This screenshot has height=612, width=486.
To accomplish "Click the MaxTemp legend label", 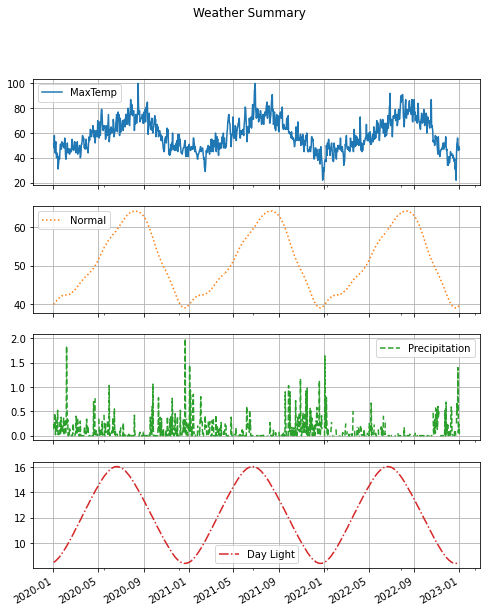I will point(93,92).
